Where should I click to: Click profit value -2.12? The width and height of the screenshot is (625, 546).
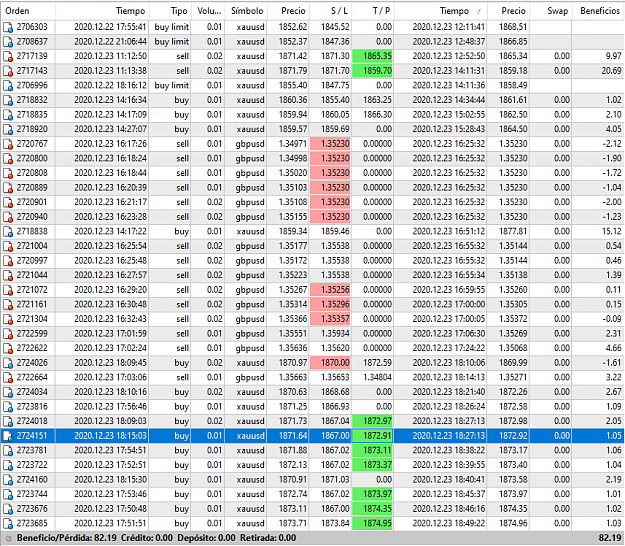612,144
